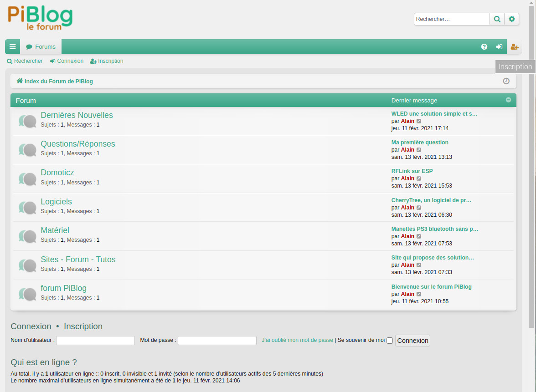Viewport: 536px width, 392px height.
Task: Click 'J'ai oublié mon mot de passe'
Action: click(x=297, y=340)
